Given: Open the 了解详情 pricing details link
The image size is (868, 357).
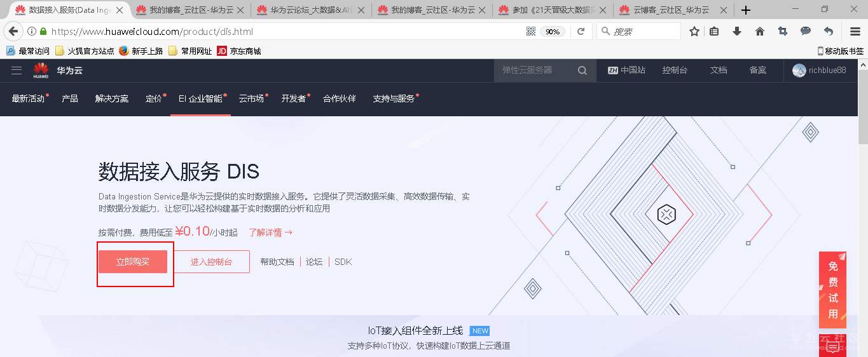Looking at the screenshot, I should tap(271, 232).
